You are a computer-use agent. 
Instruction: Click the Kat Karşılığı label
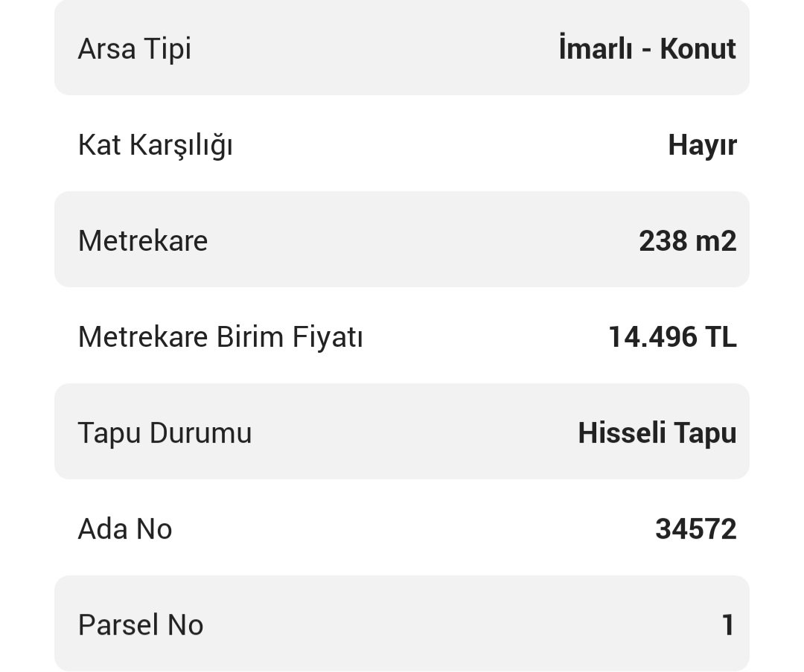(x=155, y=144)
